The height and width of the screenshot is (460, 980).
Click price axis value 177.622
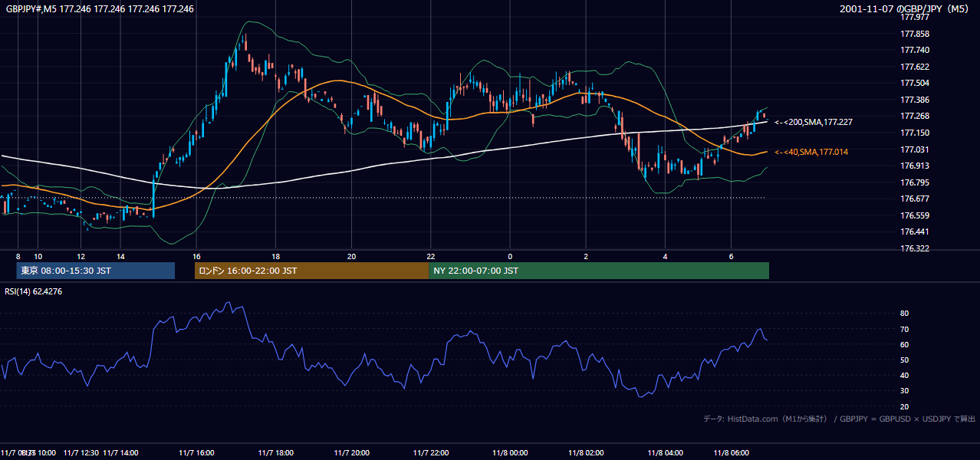click(914, 67)
